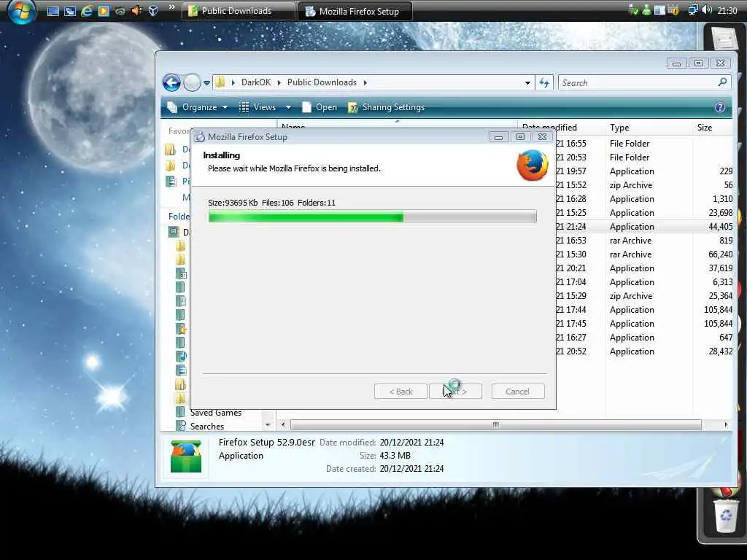This screenshot has height=560, width=747.
Task: Click the Views toolbar button
Action: click(258, 107)
